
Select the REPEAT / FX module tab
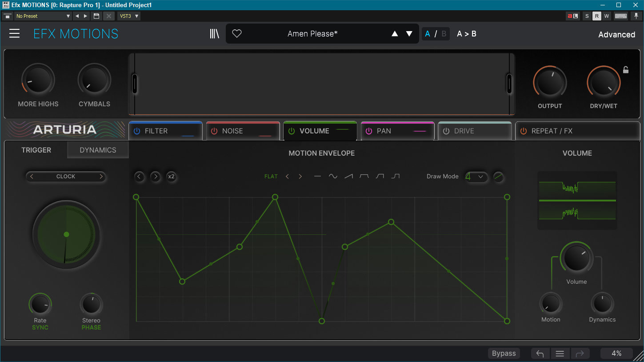(577, 131)
